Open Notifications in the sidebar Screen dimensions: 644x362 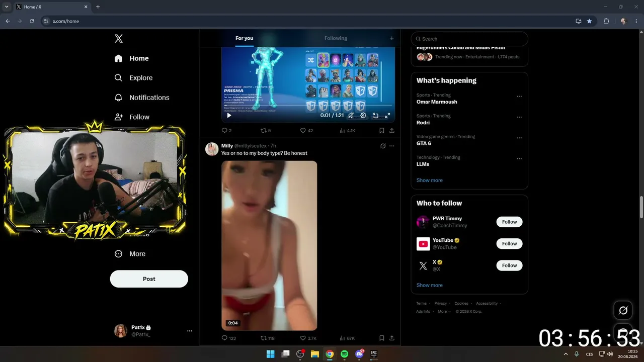click(142, 98)
